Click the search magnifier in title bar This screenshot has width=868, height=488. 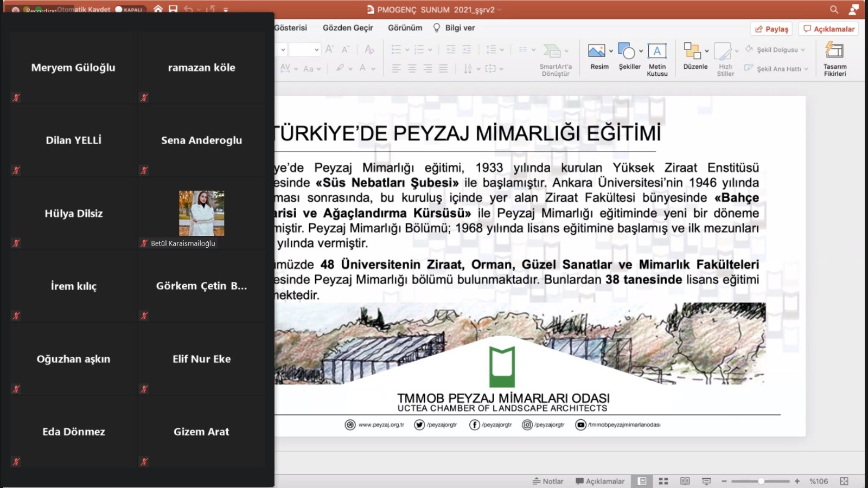(834, 9)
